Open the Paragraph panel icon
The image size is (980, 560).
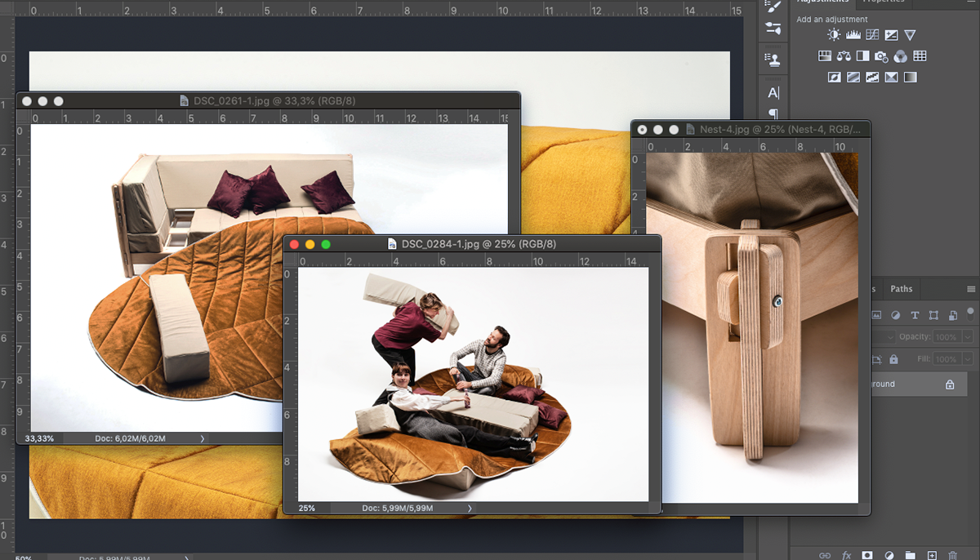773,113
